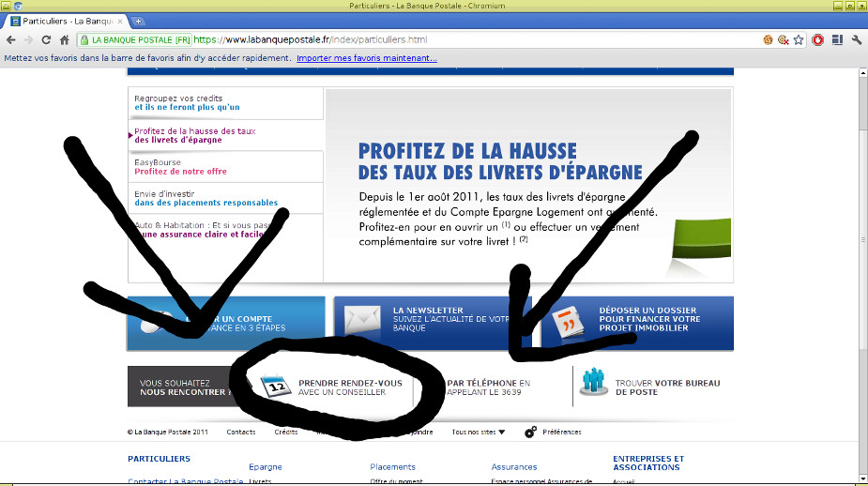Image resolution: width=868 pixels, height=486 pixels.
Task: Click the whole cookie extension icon
Action: pos(768,39)
